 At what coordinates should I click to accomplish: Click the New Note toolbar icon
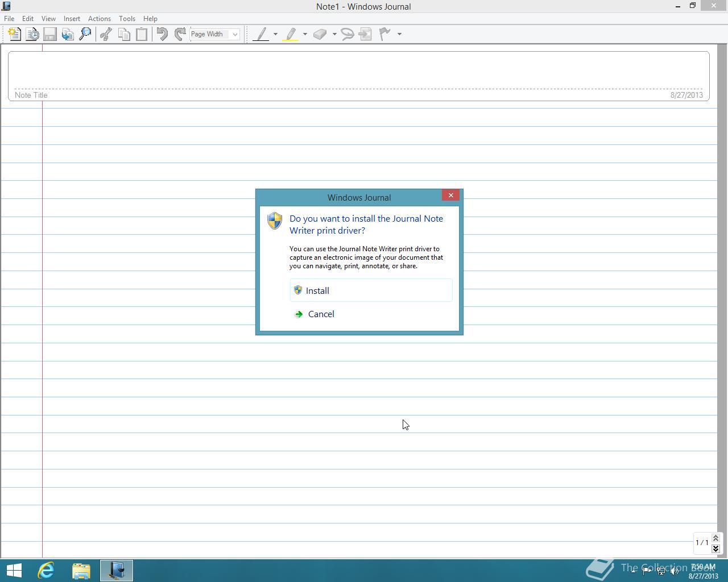[14, 34]
